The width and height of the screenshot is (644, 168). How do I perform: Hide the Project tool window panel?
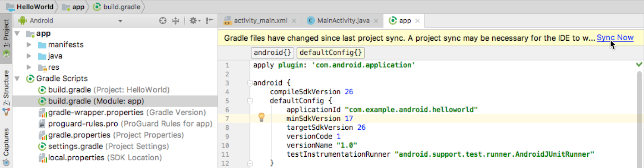point(210,21)
